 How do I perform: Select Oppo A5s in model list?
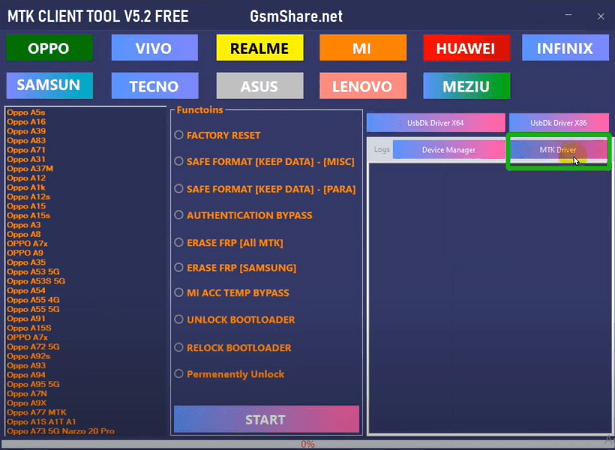(26, 113)
